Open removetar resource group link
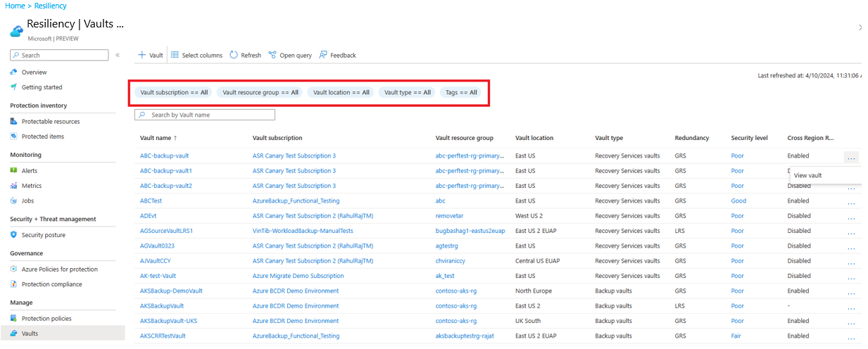The height and width of the screenshot is (349, 868). point(450,216)
